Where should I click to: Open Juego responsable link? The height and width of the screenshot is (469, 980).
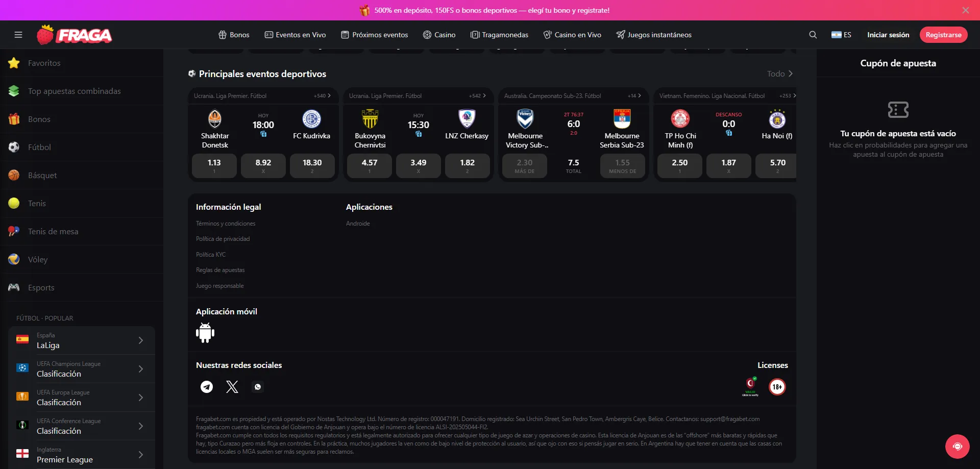[220, 286]
